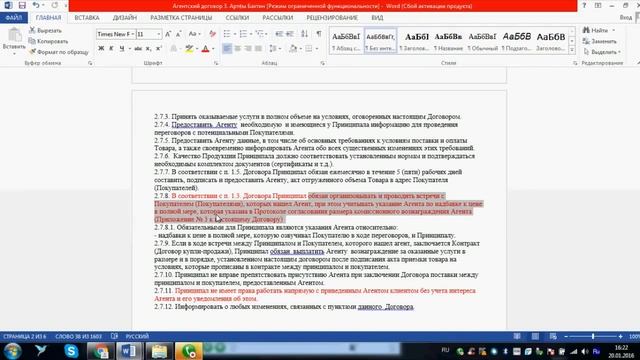Toggle align left paragraph
The height and width of the screenshot is (360, 640).
(x=227, y=49)
